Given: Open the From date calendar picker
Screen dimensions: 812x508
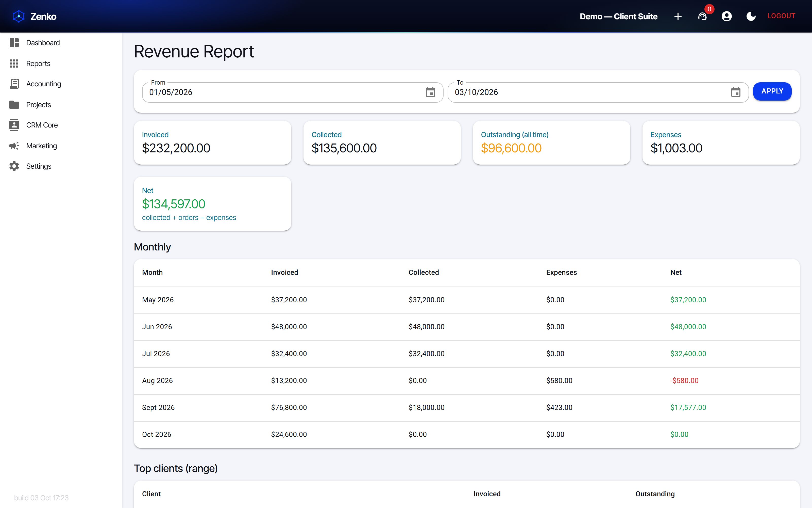Looking at the screenshot, I should (x=430, y=92).
